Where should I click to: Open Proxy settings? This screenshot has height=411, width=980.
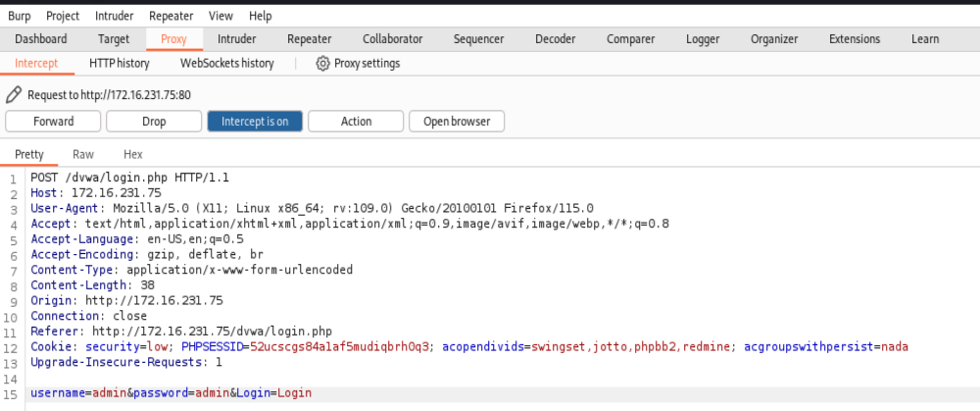pyautogui.click(x=358, y=63)
